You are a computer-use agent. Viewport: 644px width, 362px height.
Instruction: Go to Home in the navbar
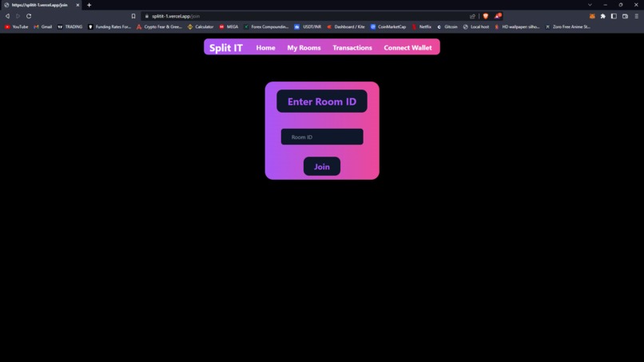click(266, 48)
